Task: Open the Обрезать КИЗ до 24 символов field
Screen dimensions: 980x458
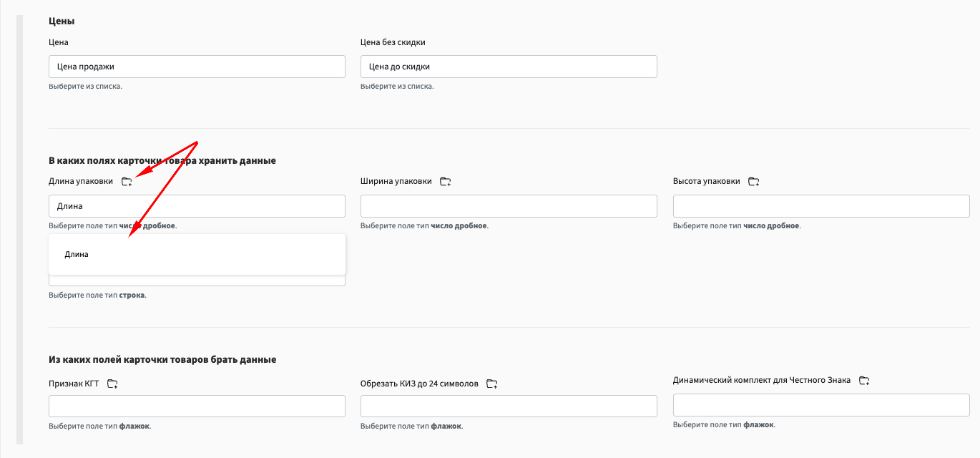Action: click(509, 406)
